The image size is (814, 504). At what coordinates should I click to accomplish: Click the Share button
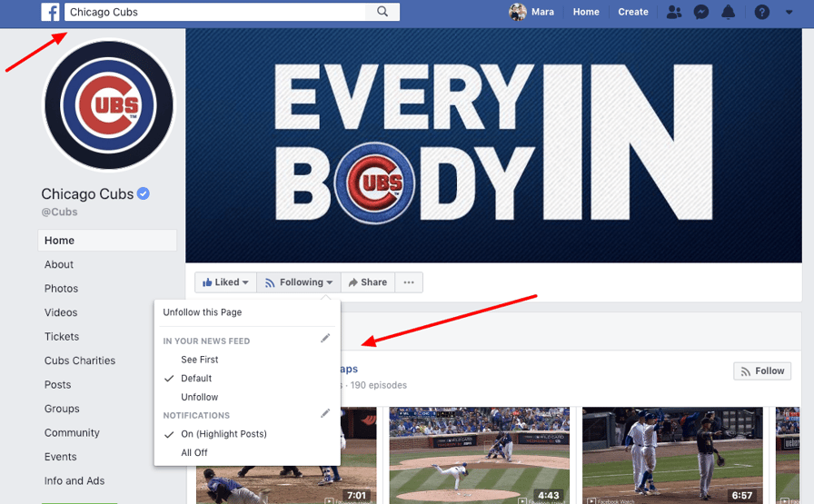pos(368,282)
